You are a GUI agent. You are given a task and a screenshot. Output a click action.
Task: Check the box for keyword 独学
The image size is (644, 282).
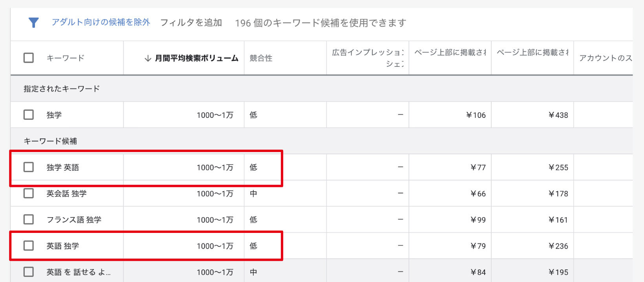pos(29,115)
